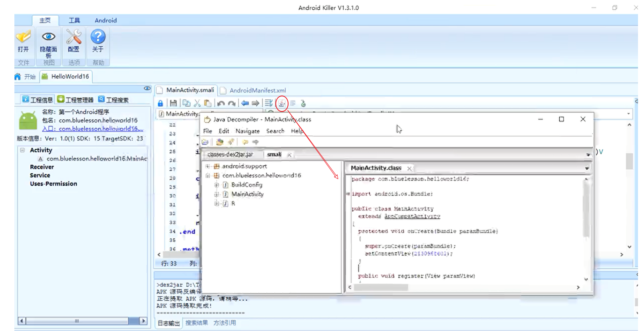Switch to the Android ribbon tab
The width and height of the screenshot is (644, 331).
[x=106, y=20]
